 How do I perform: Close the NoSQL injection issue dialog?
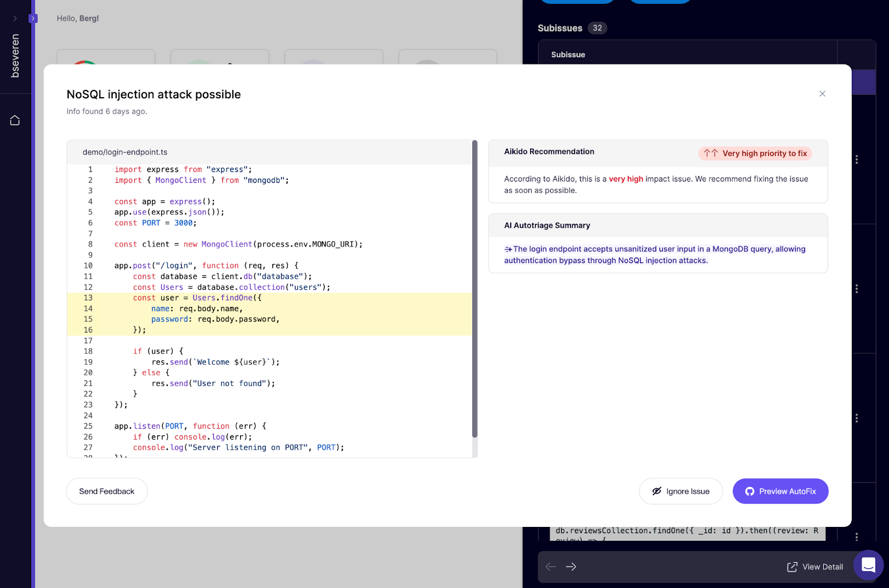[x=822, y=94]
